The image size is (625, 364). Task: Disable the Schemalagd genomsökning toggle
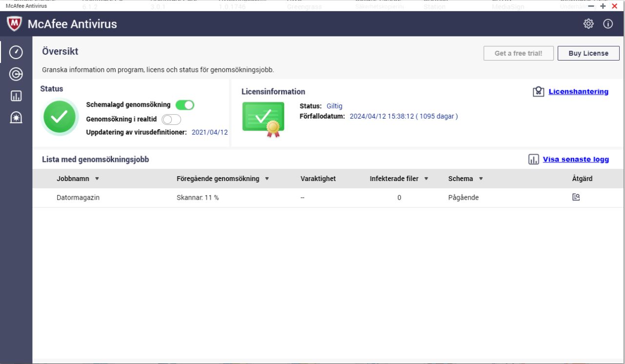(x=185, y=105)
